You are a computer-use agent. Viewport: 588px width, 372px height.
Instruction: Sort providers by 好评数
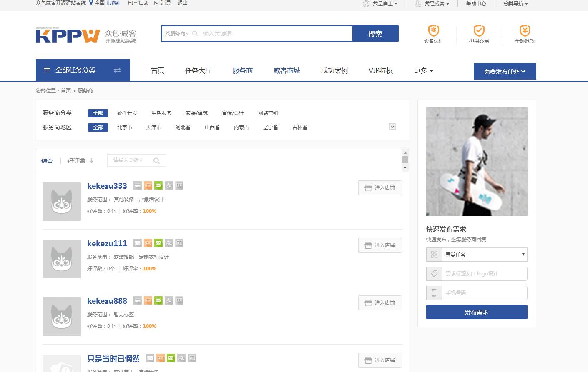80,161
